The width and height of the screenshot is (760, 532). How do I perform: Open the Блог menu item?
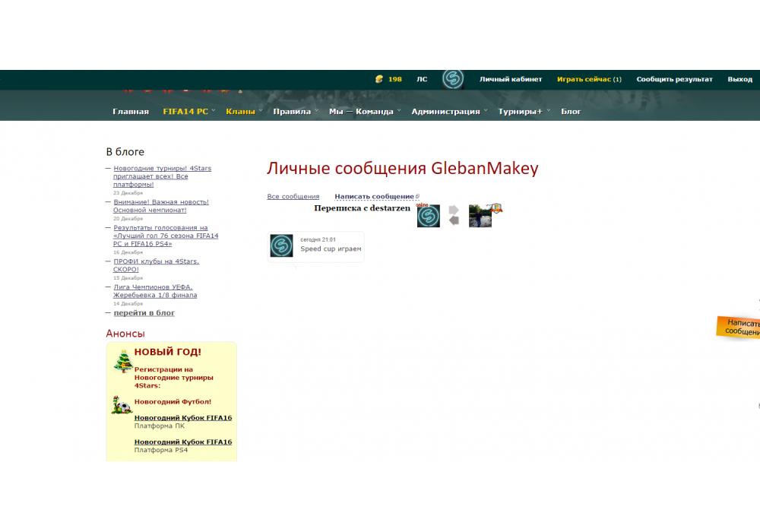tap(571, 112)
